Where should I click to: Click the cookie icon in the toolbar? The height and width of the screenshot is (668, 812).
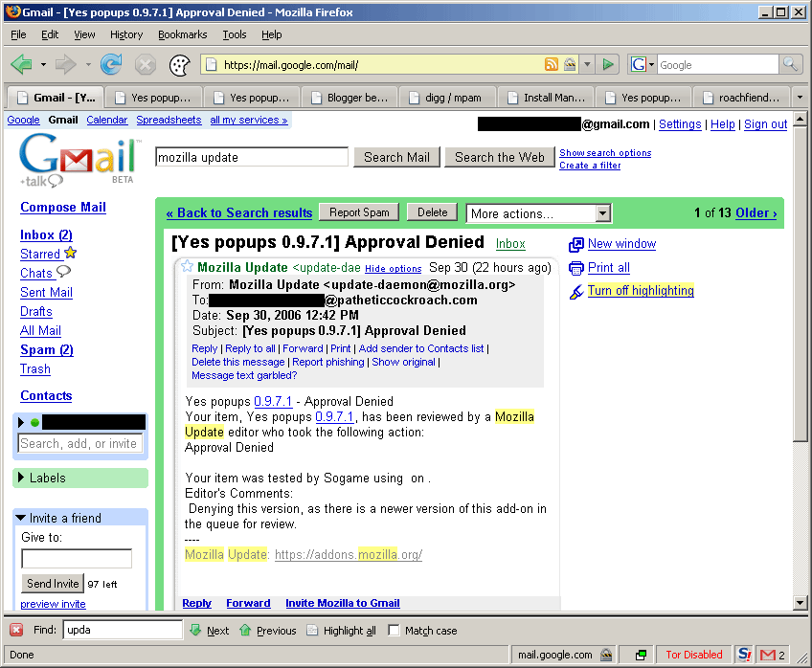180,65
